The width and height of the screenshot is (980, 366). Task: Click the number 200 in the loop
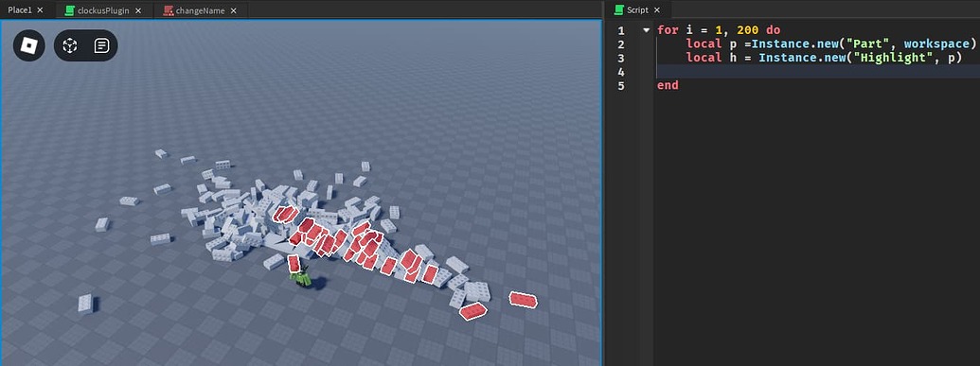pyautogui.click(x=747, y=30)
